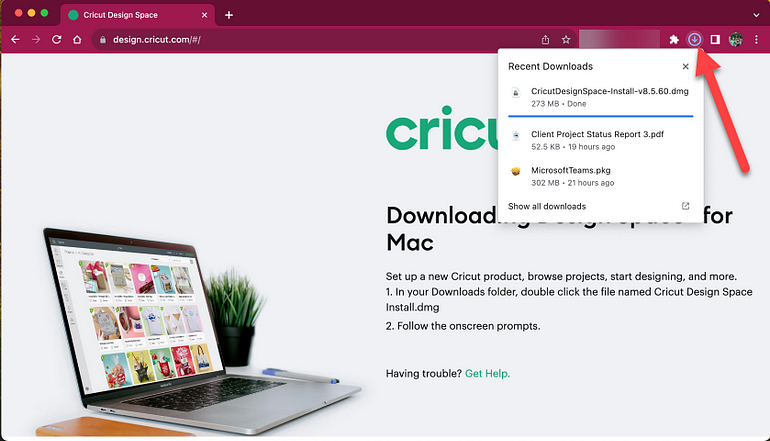Open Show all downloads external icon
The image size is (770, 441).
pos(686,206)
